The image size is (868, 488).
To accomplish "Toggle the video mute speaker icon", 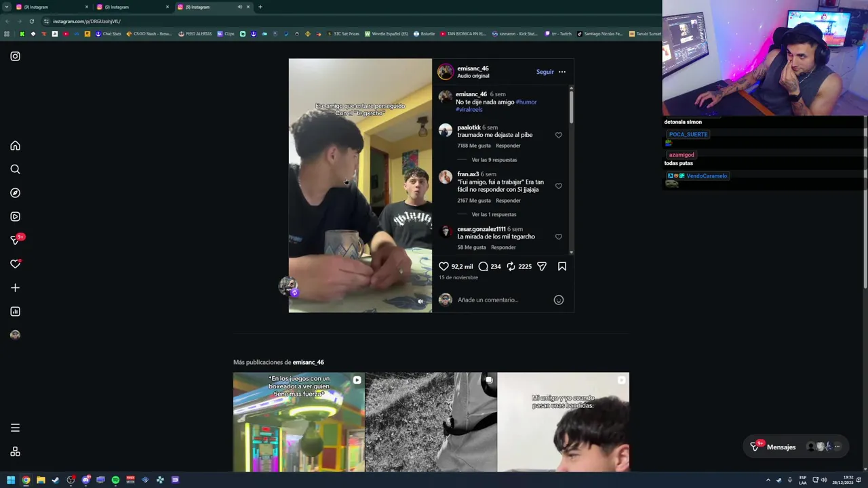I will (420, 302).
